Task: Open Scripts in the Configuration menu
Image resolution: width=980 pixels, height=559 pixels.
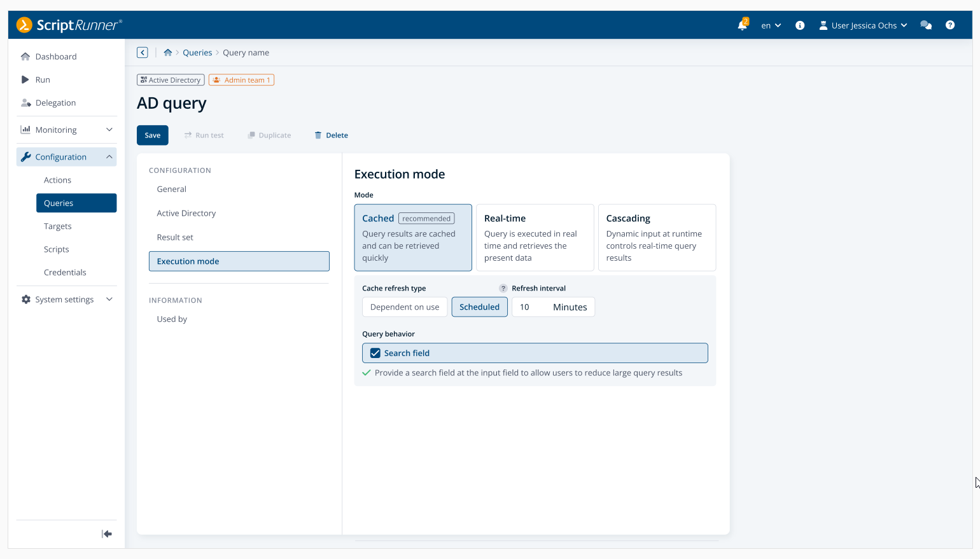Action: click(x=57, y=249)
